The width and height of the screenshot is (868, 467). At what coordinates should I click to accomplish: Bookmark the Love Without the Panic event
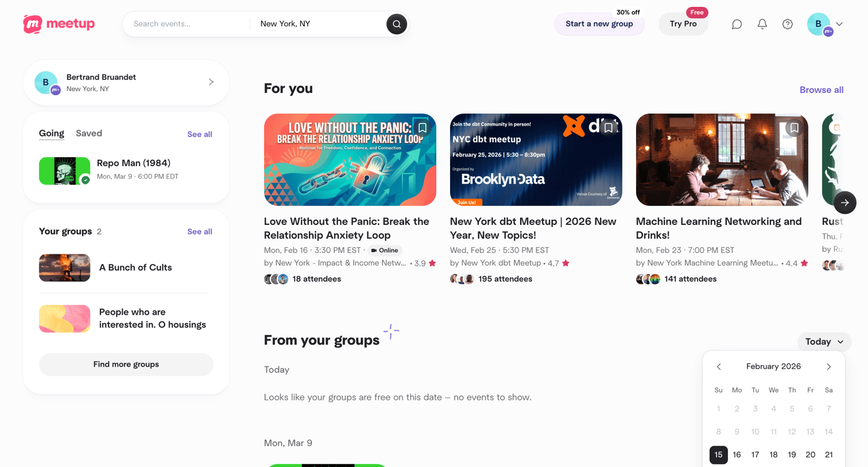(x=422, y=128)
